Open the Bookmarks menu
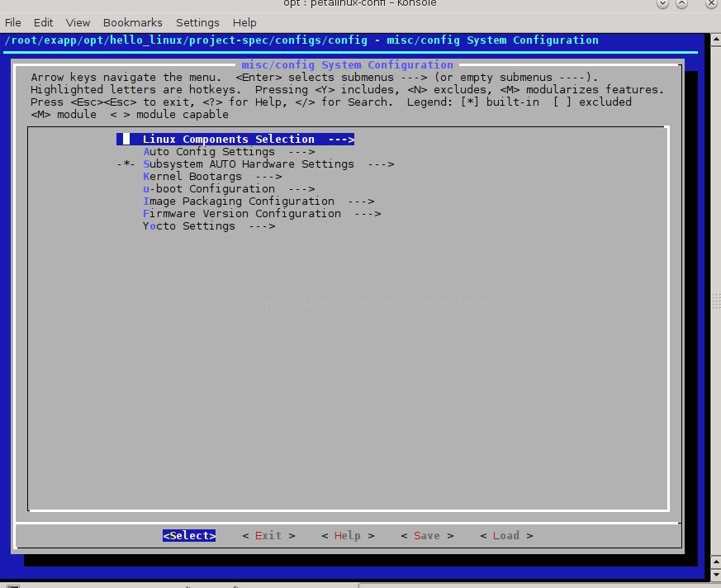Image resolution: width=721 pixels, height=588 pixels. (132, 22)
